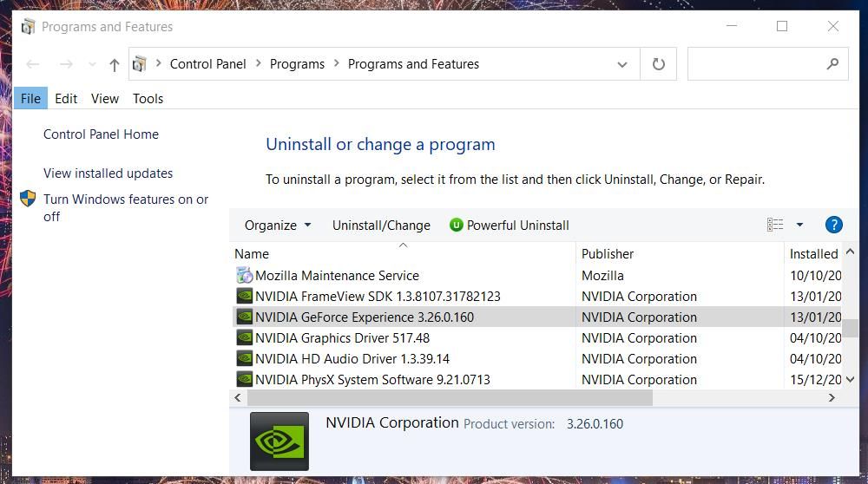Click the NVIDIA FrameView SDK icon
The height and width of the screenshot is (484, 868).
click(x=244, y=296)
